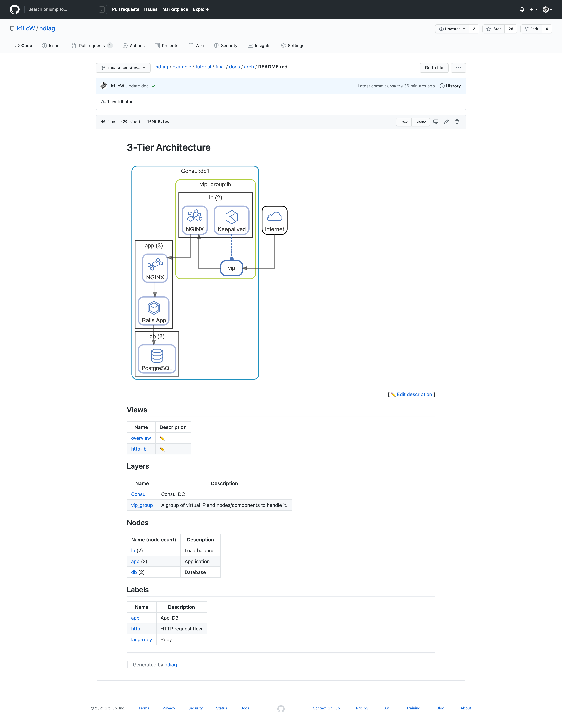Open the notifications bell

pyautogui.click(x=522, y=9)
